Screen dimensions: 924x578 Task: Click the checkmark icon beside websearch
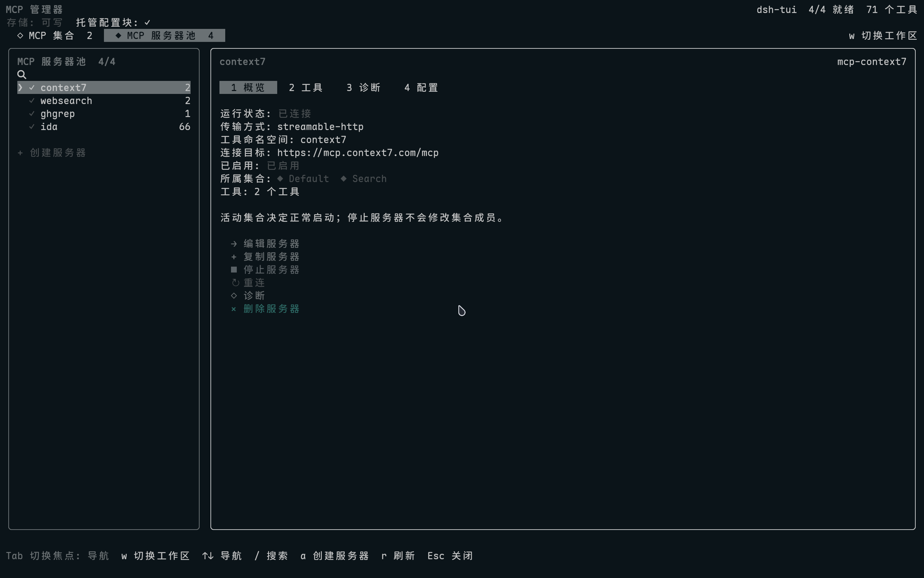(32, 100)
